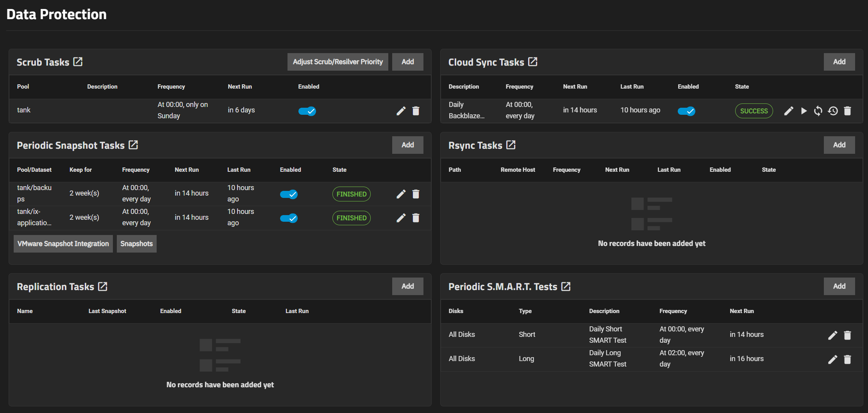This screenshot has width=868, height=413.
Task: Click the "Keep for" column header
Action: (x=81, y=170)
